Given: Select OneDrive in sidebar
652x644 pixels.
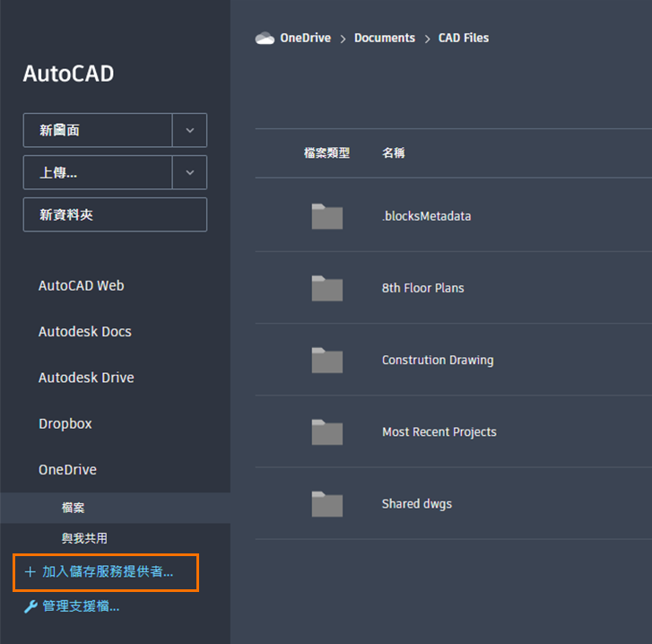Looking at the screenshot, I should pos(67,470).
